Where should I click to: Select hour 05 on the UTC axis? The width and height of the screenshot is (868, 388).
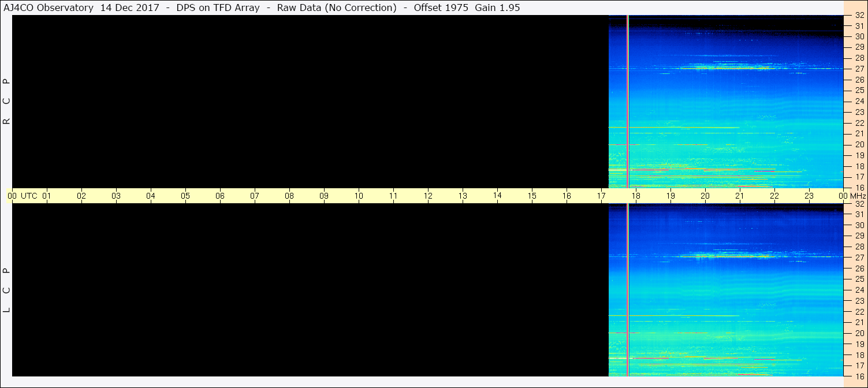(185, 196)
